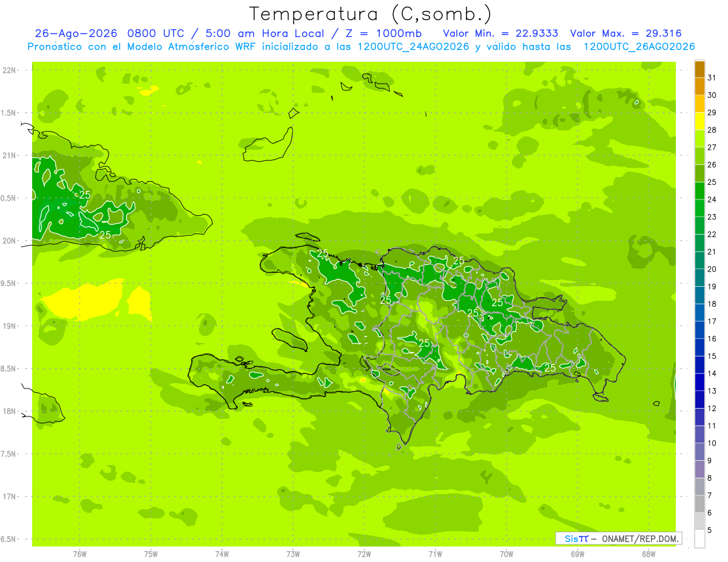Click the '75W' longitude label
The width and height of the screenshot is (728, 562).
click(151, 554)
